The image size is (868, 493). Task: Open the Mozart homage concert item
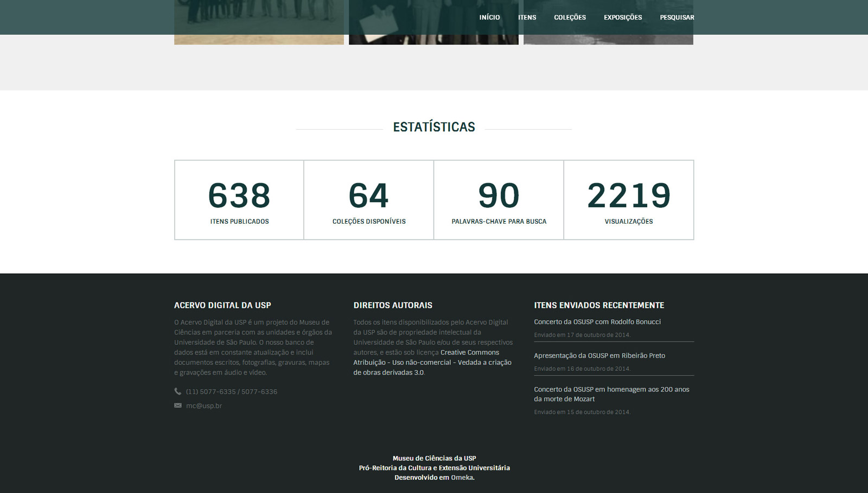point(611,394)
